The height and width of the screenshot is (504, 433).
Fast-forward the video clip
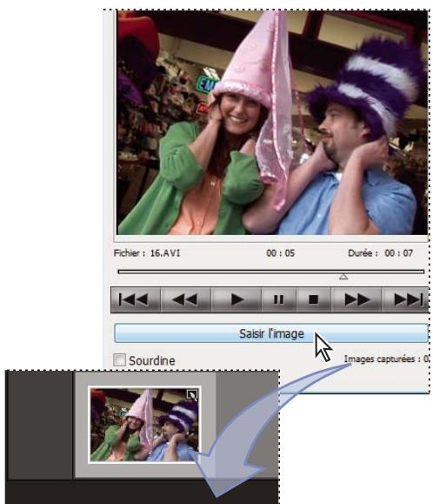356,299
